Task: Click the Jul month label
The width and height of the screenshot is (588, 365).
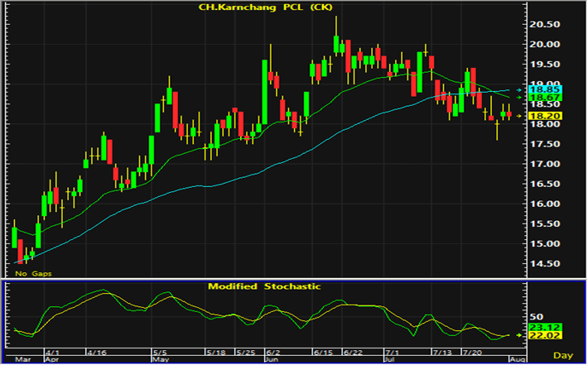Action: [x=390, y=360]
